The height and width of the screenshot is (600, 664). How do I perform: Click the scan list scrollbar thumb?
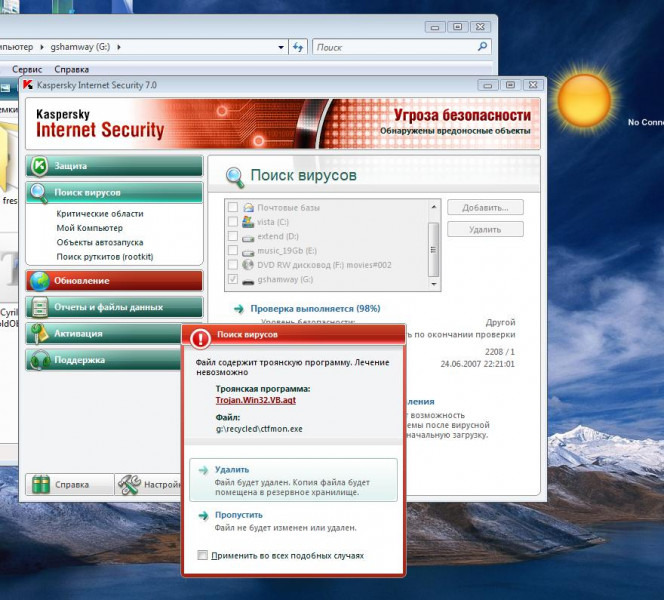click(434, 249)
